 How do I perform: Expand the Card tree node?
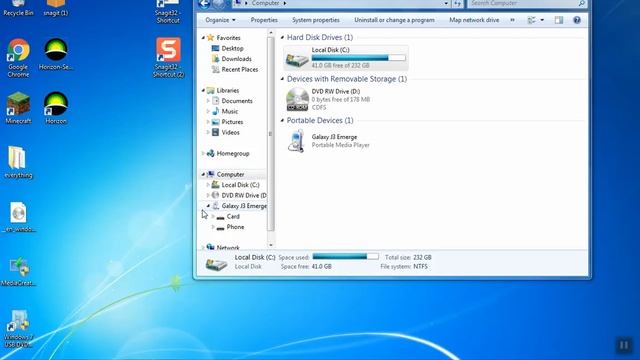[x=213, y=217]
